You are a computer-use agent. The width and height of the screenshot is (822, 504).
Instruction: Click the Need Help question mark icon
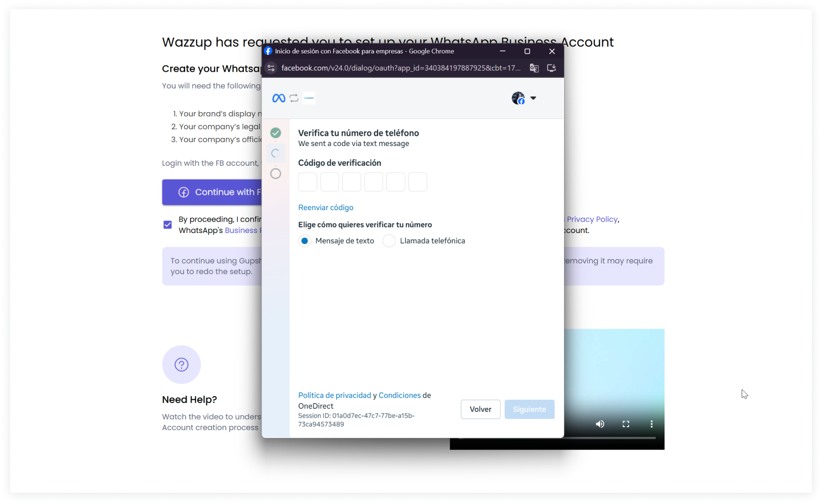(182, 365)
